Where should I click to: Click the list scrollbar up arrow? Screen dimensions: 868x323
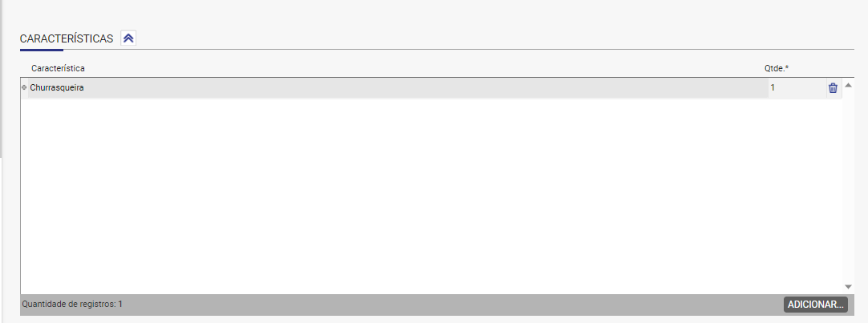click(848, 85)
